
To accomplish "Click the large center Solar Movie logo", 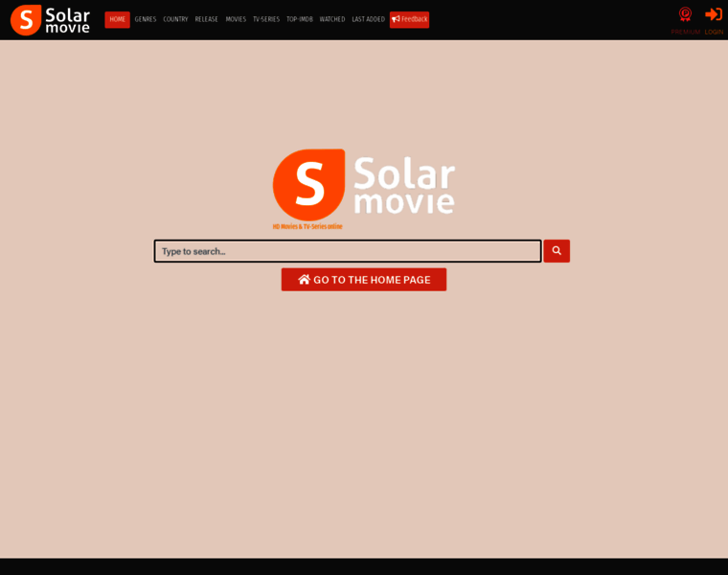I will [x=363, y=185].
